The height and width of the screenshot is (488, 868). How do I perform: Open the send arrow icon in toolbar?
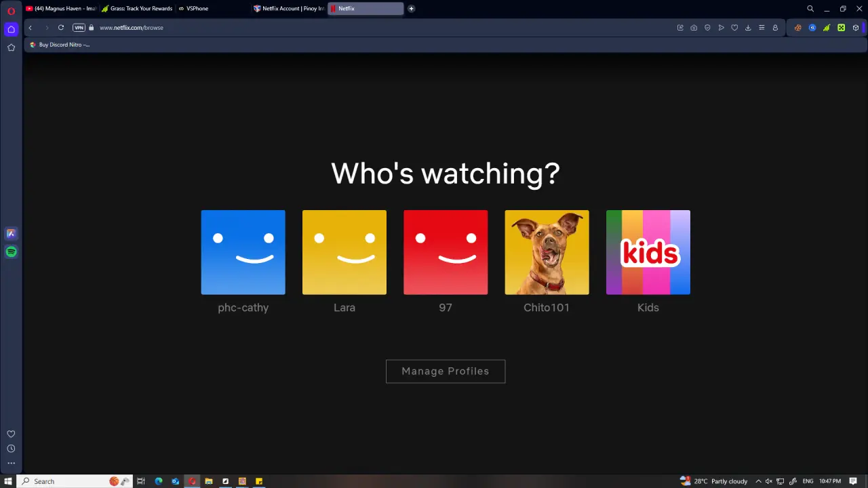721,28
